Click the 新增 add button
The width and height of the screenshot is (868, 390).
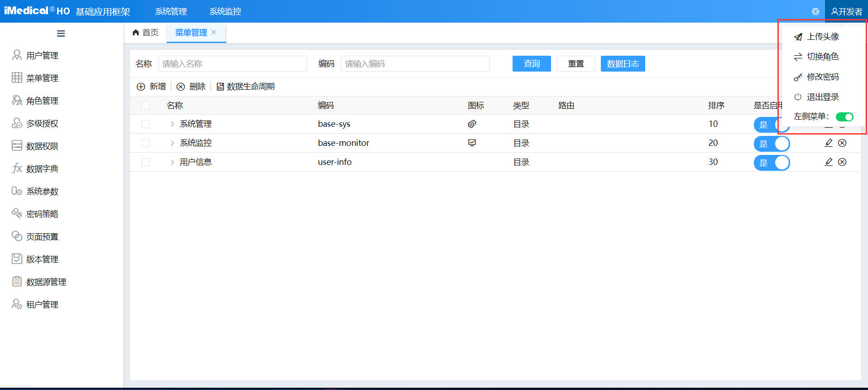[151, 87]
